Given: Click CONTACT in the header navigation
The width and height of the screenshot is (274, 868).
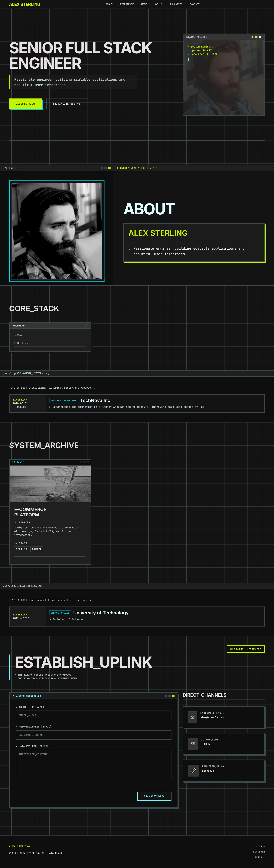Looking at the screenshot, I should (x=195, y=4).
